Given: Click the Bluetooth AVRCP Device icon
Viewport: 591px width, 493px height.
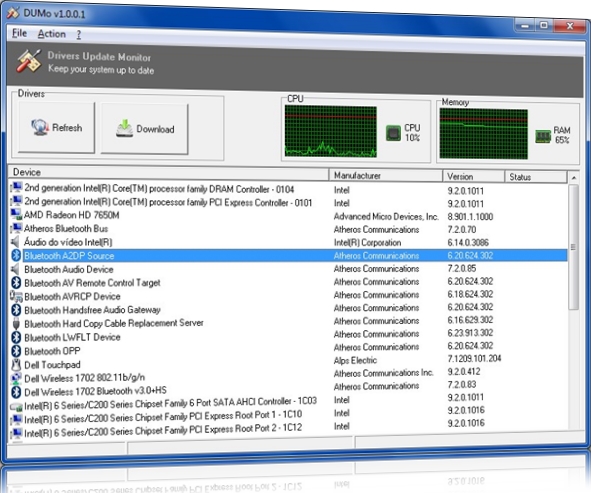Looking at the screenshot, I should pyautogui.click(x=16, y=296).
